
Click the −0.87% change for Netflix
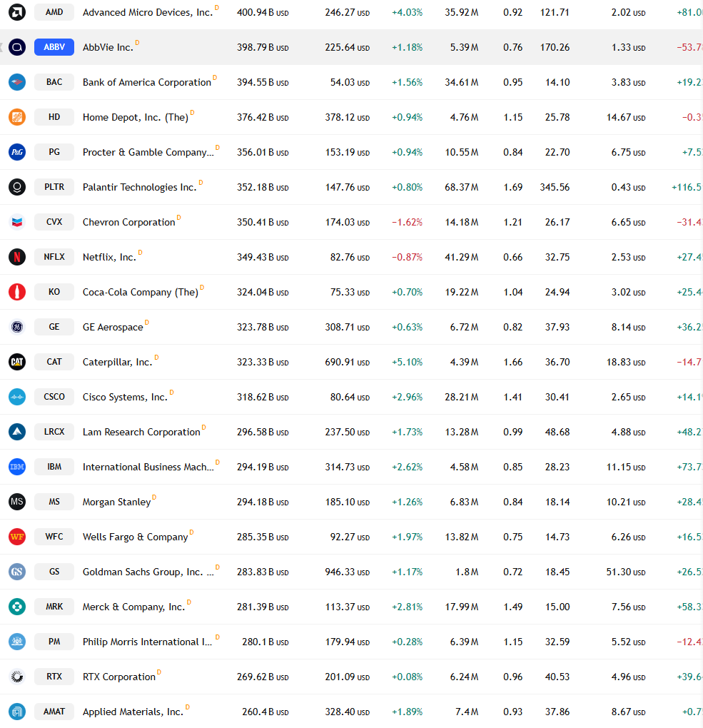tap(408, 257)
